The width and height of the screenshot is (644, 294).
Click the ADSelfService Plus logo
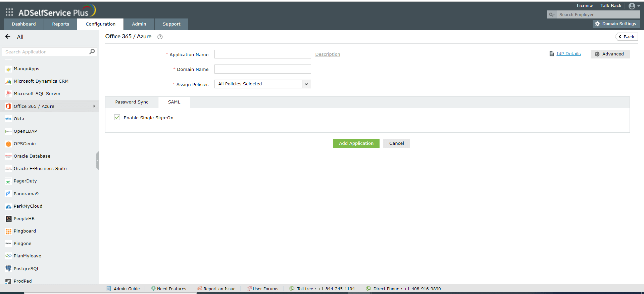(x=57, y=11)
